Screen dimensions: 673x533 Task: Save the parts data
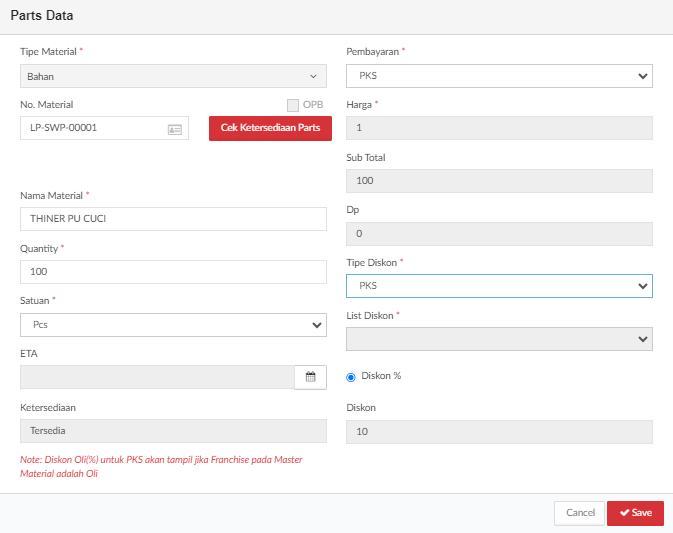point(635,513)
